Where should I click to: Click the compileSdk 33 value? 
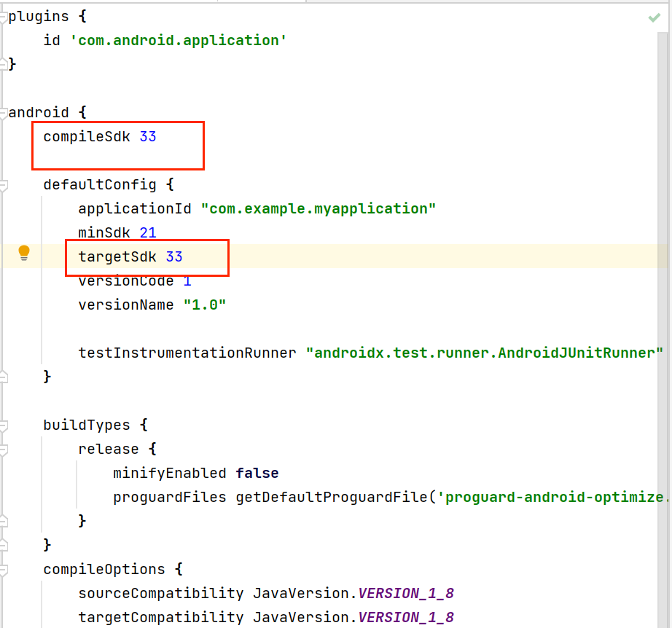[148, 136]
